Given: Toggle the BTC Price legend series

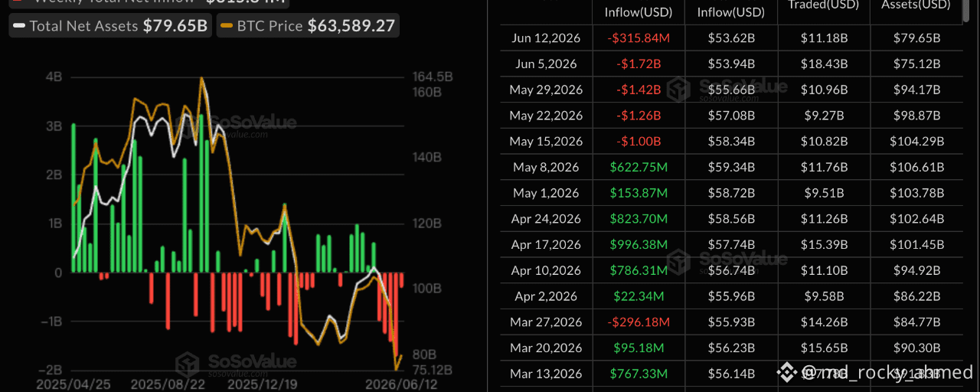Looking at the screenshot, I should pos(309,26).
